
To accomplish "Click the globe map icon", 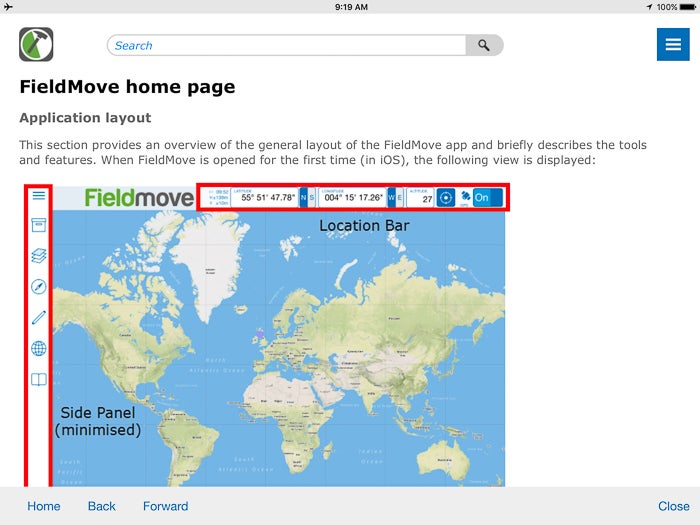I will click(39, 349).
